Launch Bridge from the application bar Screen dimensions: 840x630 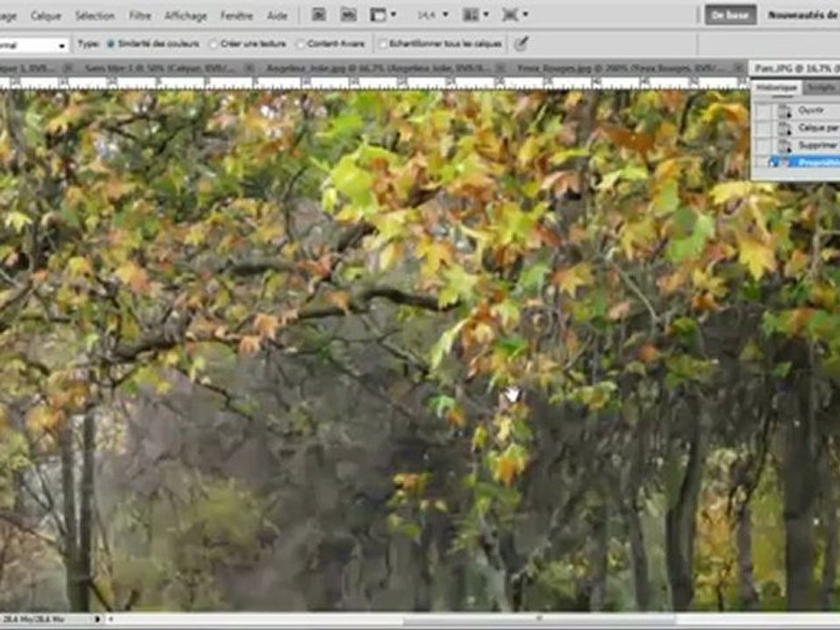318,15
